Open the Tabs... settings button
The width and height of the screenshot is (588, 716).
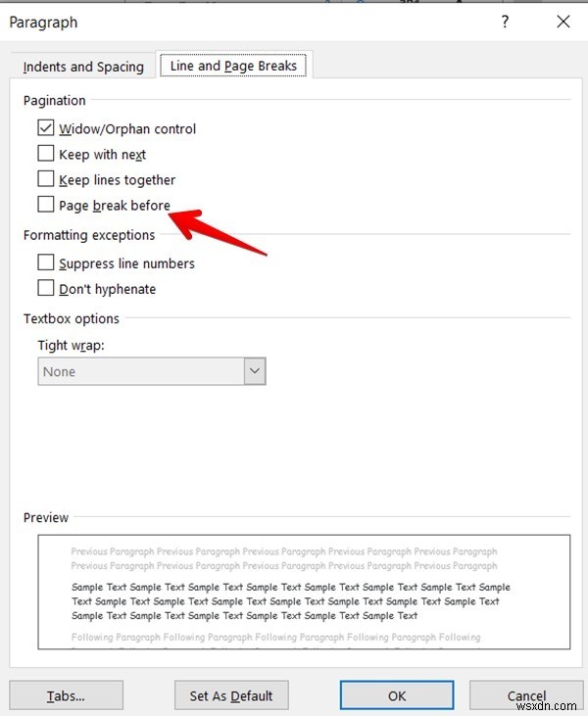[66, 696]
